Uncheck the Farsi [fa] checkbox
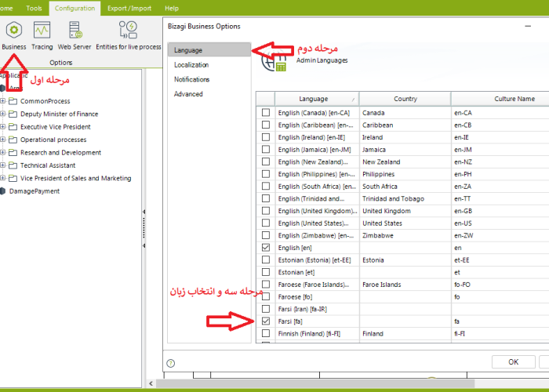 [x=266, y=321]
